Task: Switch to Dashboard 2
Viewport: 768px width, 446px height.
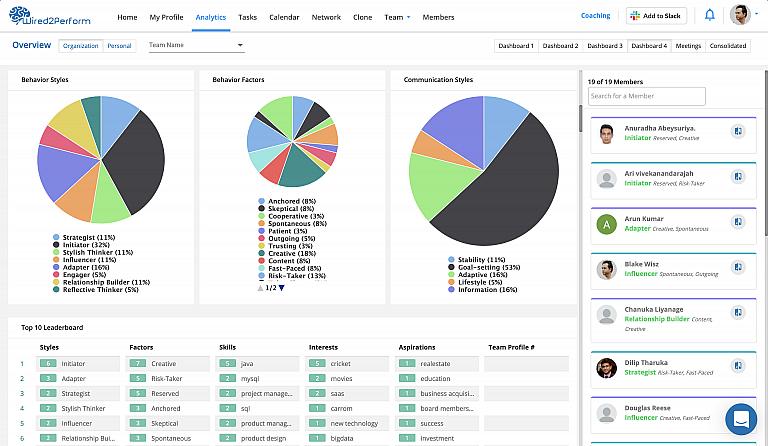Action: (x=560, y=46)
